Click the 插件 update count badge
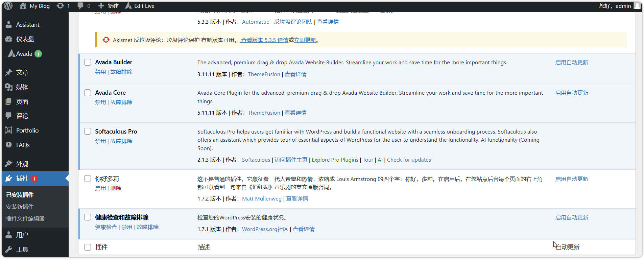This screenshot has width=644, height=259. coord(34,179)
